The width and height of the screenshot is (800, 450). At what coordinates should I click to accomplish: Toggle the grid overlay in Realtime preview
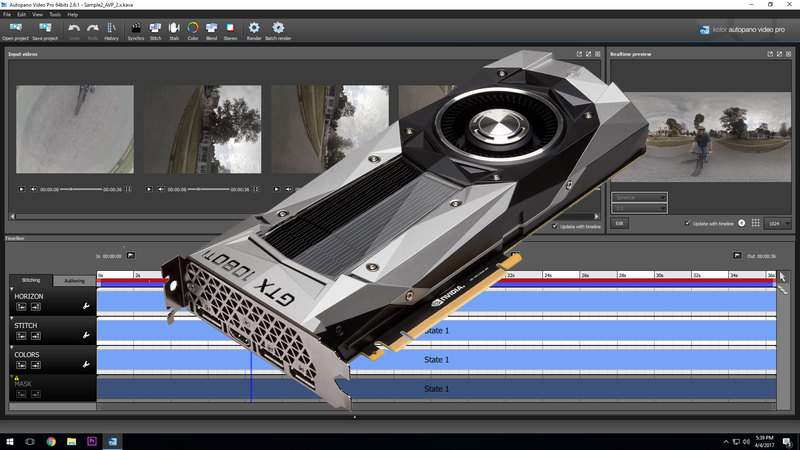tap(757, 223)
